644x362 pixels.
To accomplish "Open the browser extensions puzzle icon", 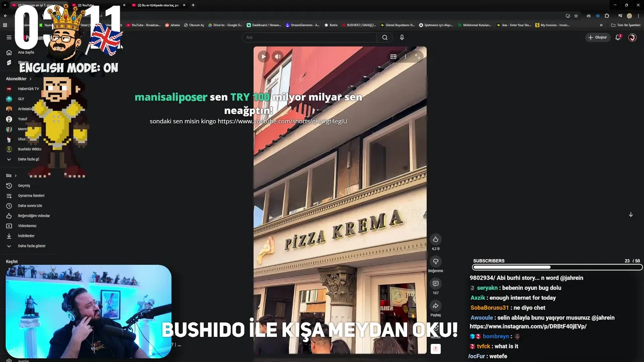I will point(607,16).
